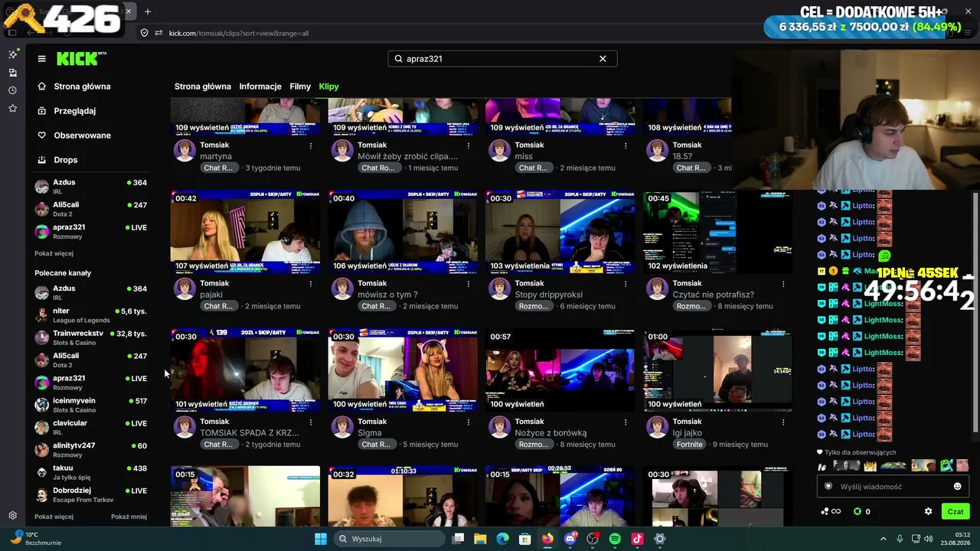Open the clavicular channel
The height and width of the screenshot is (551, 980).
click(x=90, y=427)
